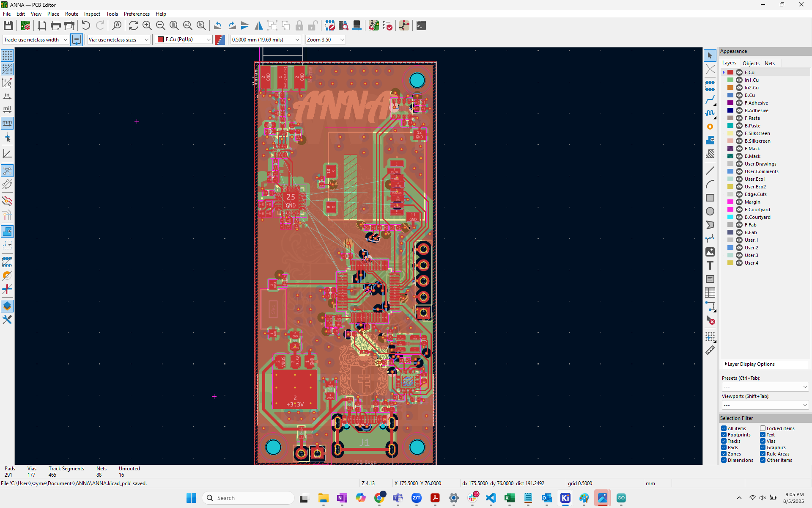The width and height of the screenshot is (812, 508).
Task: Click the Margin layer color swatch
Action: coord(730,202)
